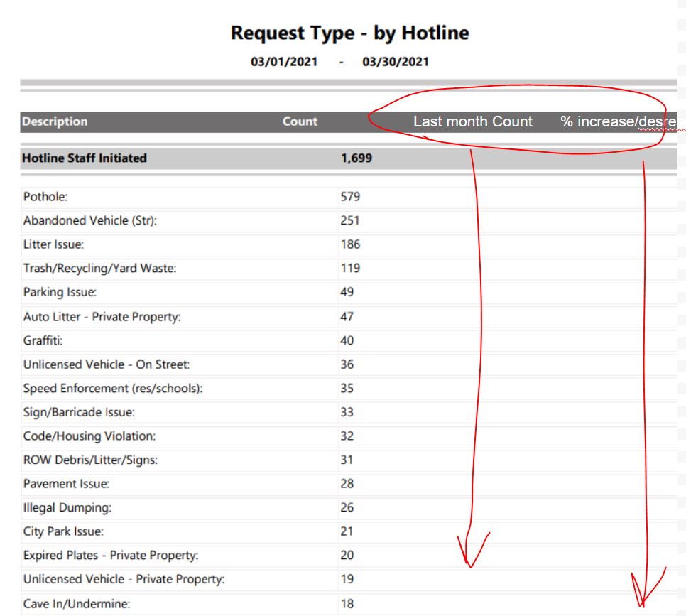This screenshot has height=616, width=686.
Task: Click the count value 119
Action: [350, 268]
